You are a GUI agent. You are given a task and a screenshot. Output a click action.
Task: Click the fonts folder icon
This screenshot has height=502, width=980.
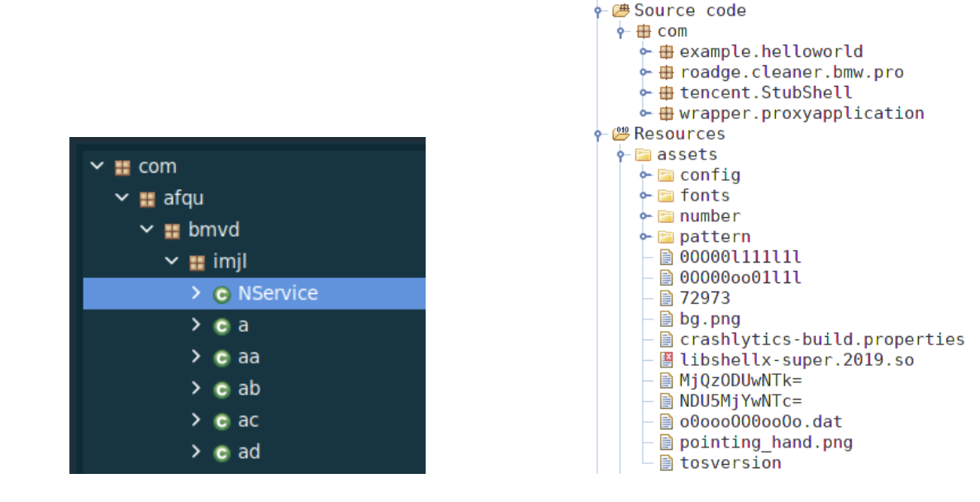[666, 196]
